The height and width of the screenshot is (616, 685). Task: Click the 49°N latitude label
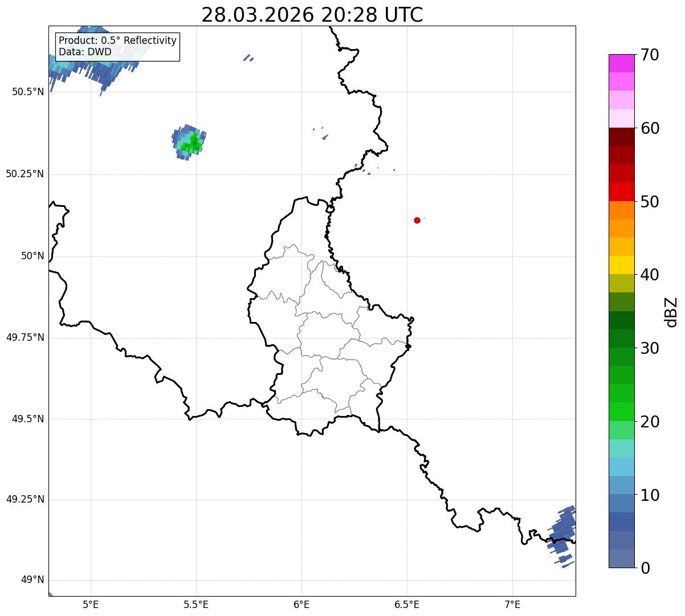coord(32,580)
